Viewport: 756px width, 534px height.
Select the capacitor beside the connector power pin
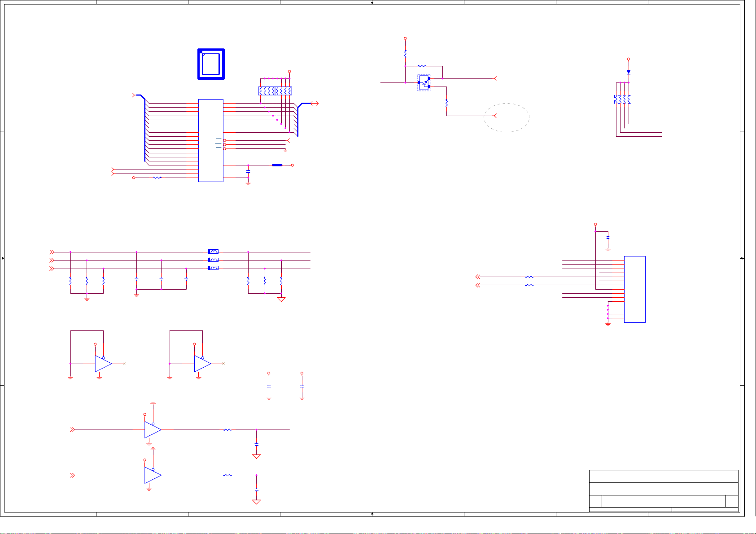pos(608,238)
